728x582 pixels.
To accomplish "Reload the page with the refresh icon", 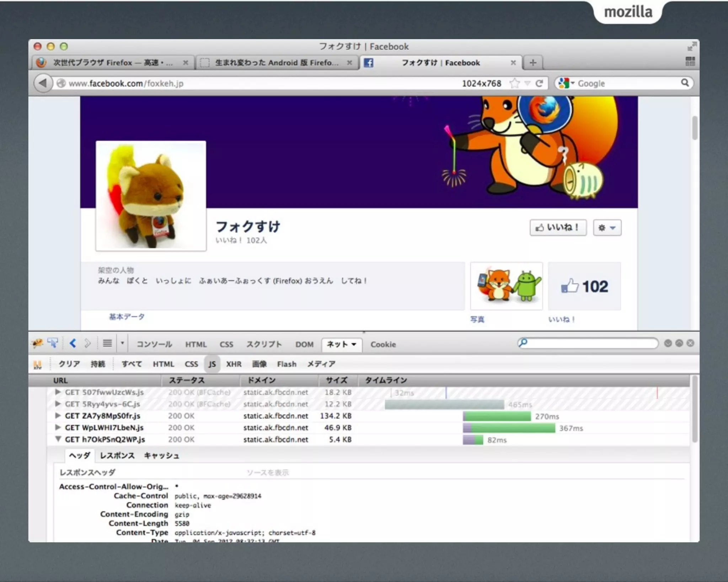I will 539,83.
